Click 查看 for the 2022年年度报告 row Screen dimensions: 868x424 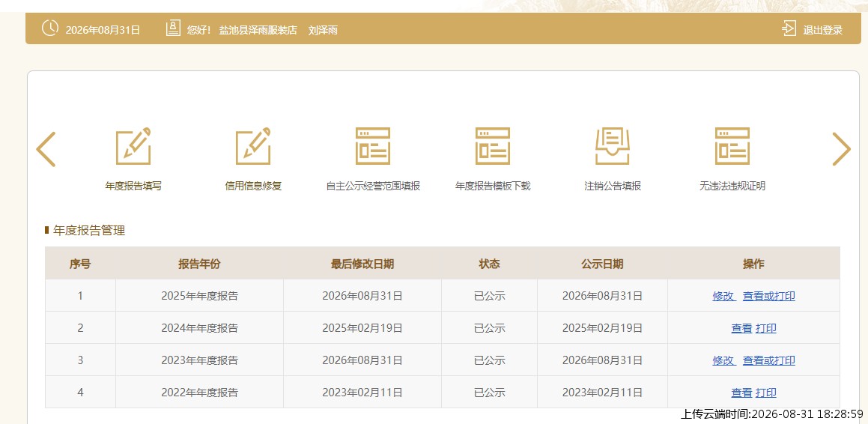tap(741, 393)
